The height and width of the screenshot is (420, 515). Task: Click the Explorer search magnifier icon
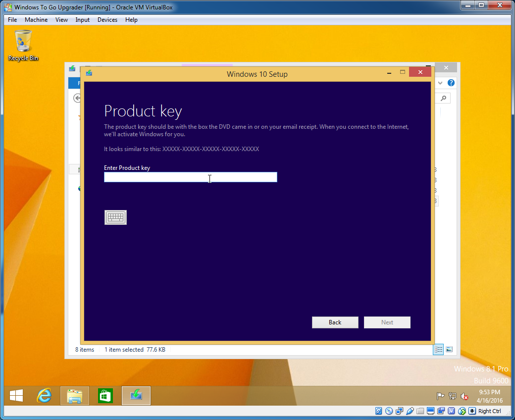pyautogui.click(x=443, y=98)
